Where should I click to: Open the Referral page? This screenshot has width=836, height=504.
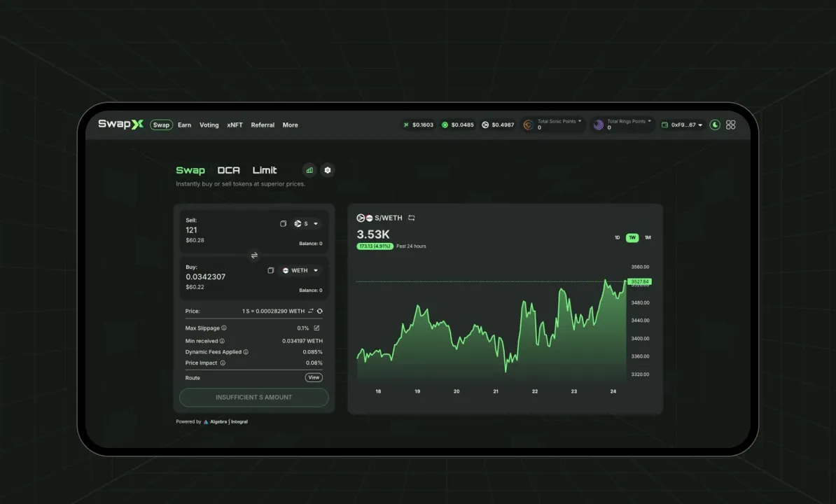(x=263, y=125)
